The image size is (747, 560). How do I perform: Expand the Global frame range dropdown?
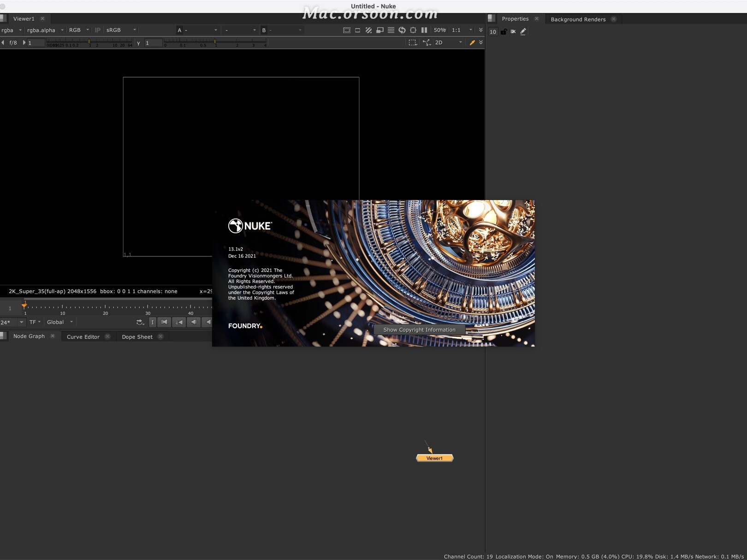point(59,322)
